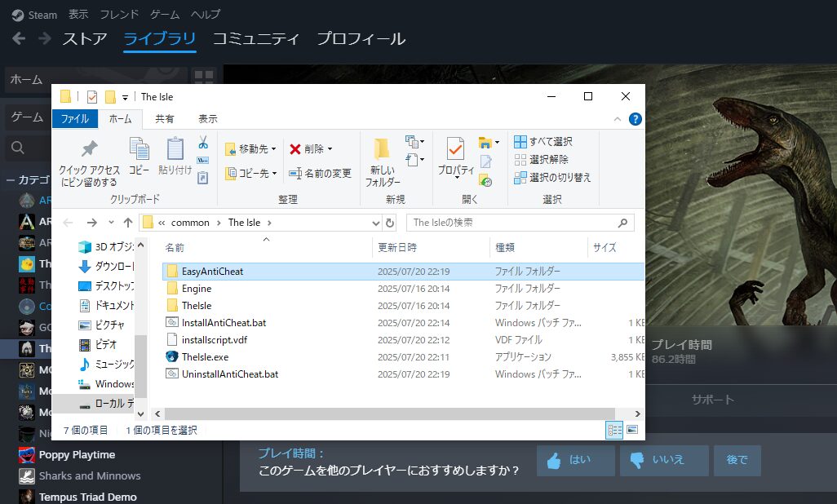
Task: Open ヘルプ menu in Steam
Action: click(x=206, y=15)
